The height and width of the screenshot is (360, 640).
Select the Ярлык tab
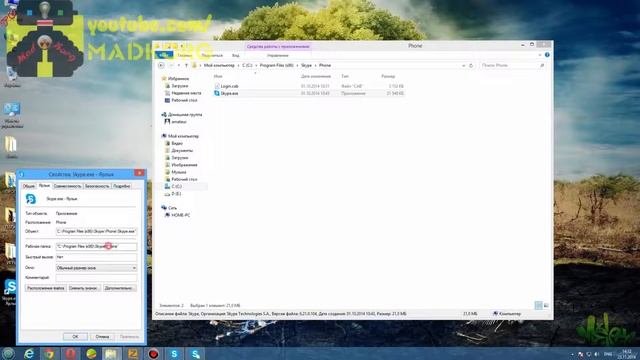44,185
